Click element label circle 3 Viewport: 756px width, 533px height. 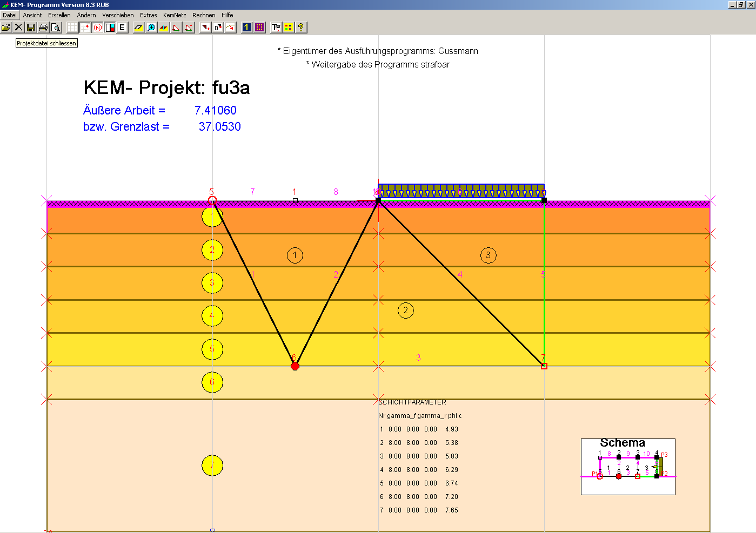coord(489,255)
